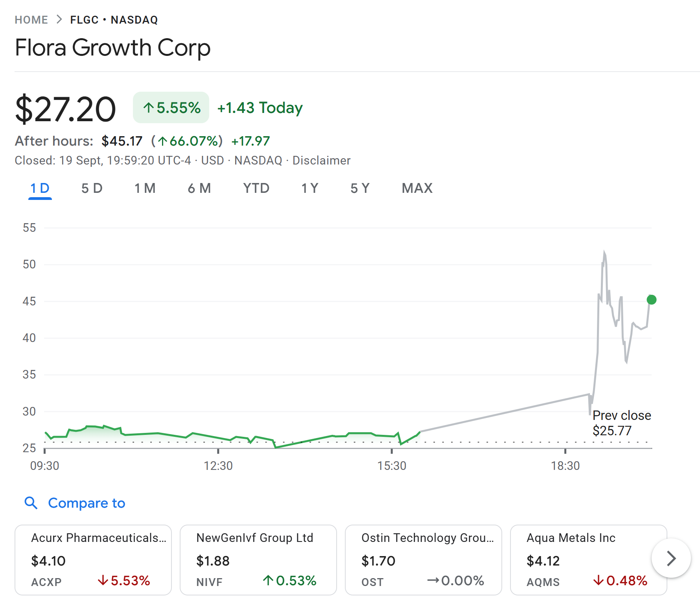Click the search magnifier next to Compare to
This screenshot has width=700, height=610.
[31, 503]
